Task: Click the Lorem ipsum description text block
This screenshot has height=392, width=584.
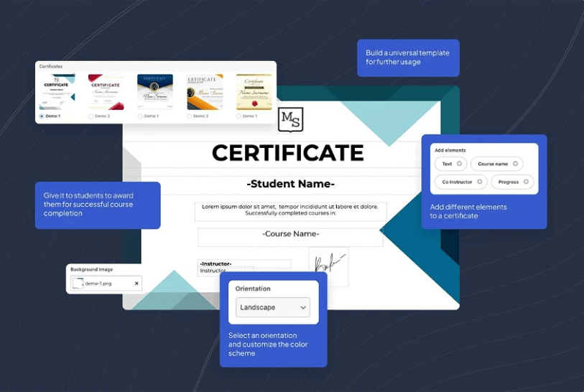Action: click(x=290, y=210)
